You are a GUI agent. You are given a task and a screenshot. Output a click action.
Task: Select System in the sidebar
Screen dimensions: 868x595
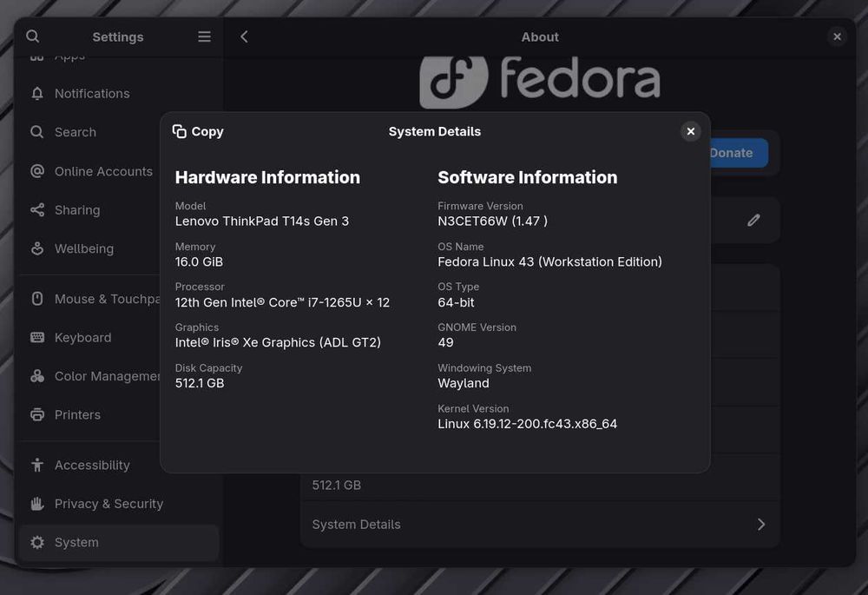tap(119, 542)
